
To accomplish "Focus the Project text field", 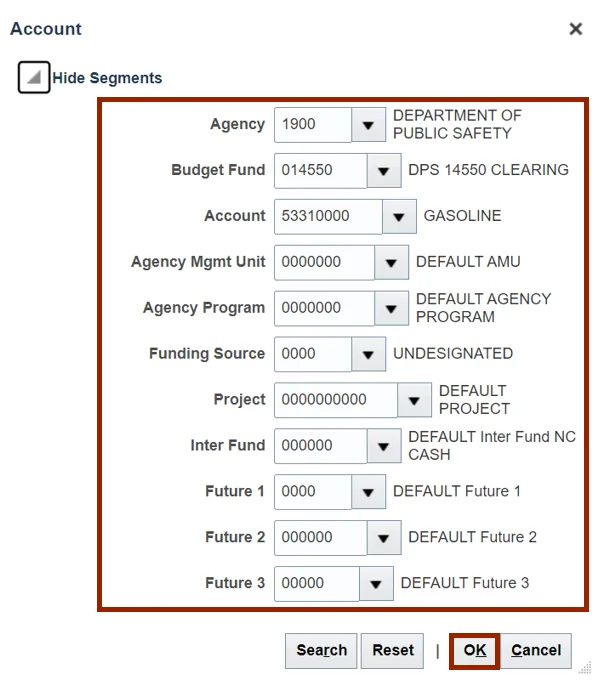I will pyautogui.click(x=335, y=400).
